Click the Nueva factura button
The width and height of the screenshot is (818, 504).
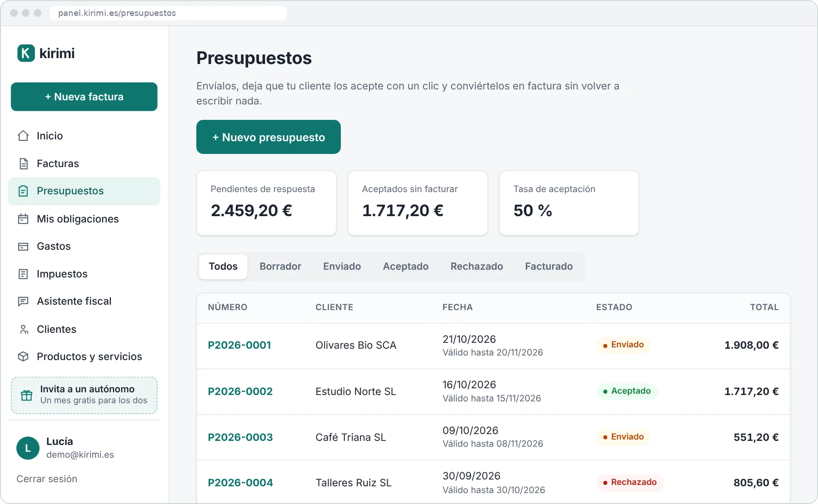click(x=84, y=97)
